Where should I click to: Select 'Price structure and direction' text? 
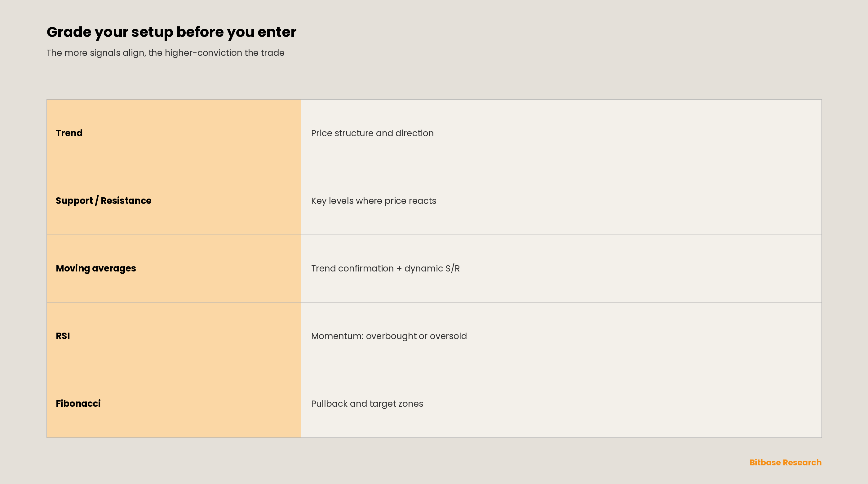pos(372,133)
